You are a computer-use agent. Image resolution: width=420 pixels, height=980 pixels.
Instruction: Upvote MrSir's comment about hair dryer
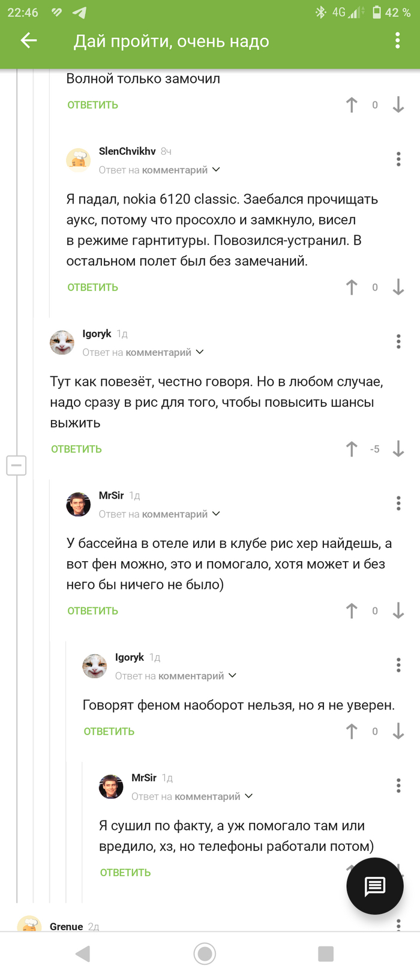[x=352, y=611]
